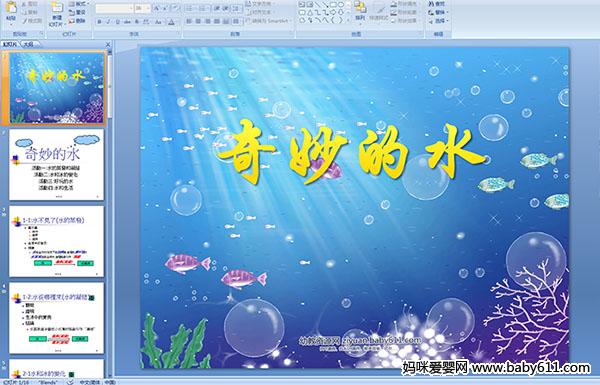Image resolution: width=600 pixels, height=385 pixels.
Task: Toggle the text shadow button
Action: pyautogui.click(x=137, y=22)
